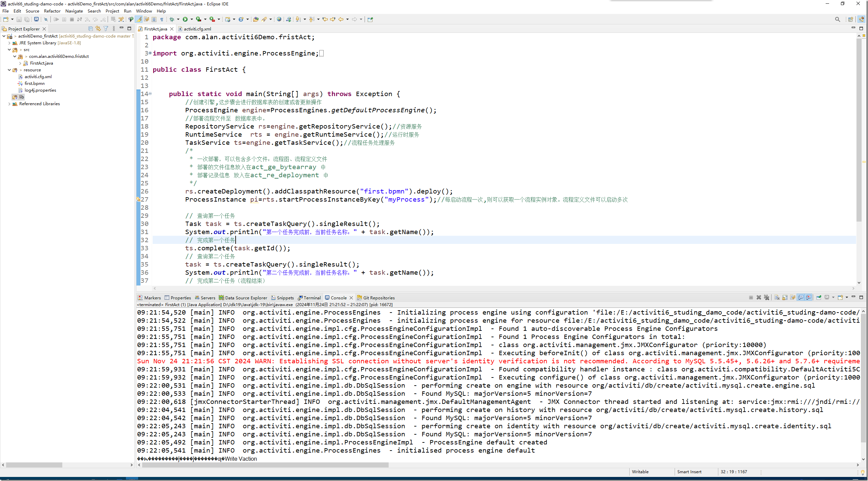Switch to Git Repositories tab
The image size is (868, 481).
click(376, 298)
